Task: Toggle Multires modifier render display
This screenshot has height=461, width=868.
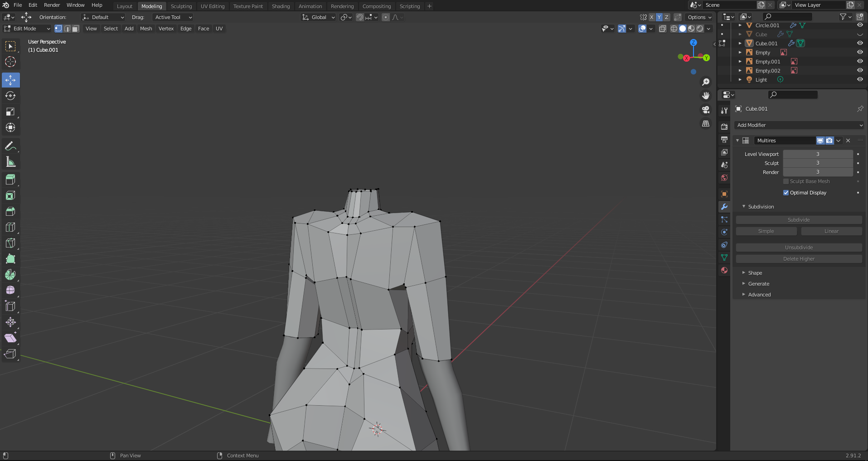Action: coord(829,141)
